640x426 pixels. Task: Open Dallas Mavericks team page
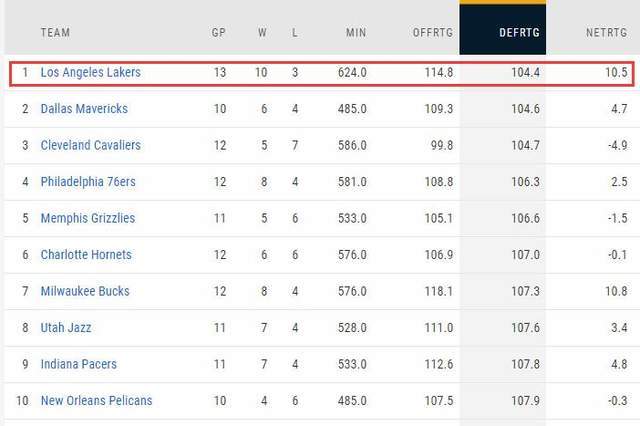pyautogui.click(x=84, y=109)
